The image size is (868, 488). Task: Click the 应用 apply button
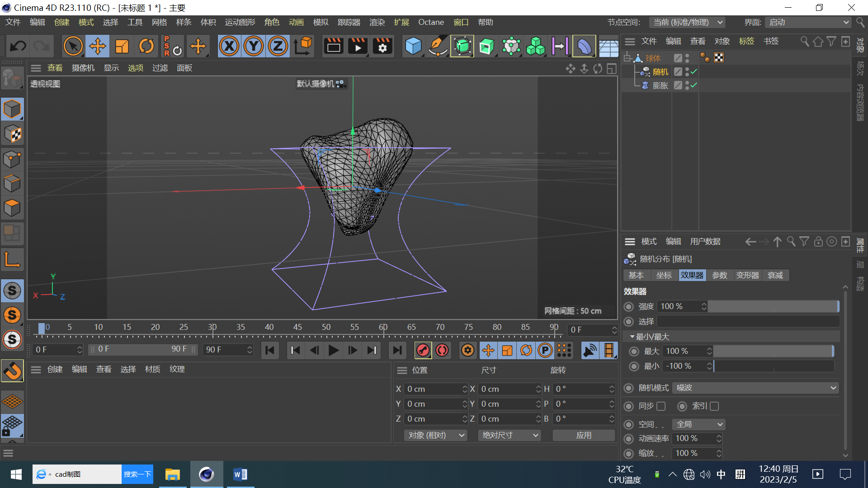coord(584,435)
